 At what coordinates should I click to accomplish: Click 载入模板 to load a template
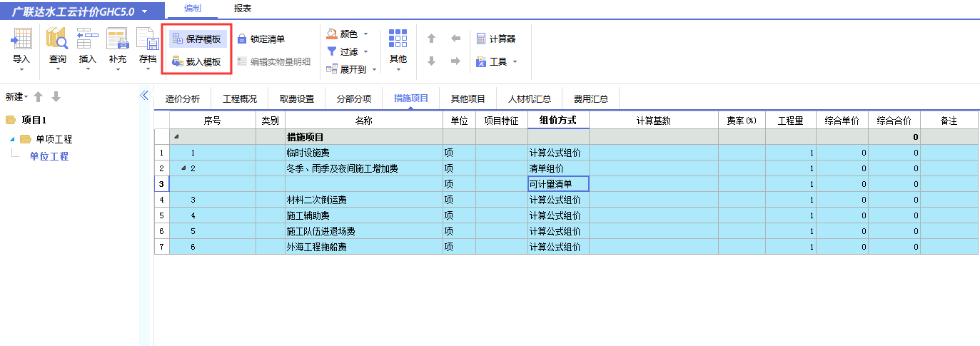tap(196, 62)
